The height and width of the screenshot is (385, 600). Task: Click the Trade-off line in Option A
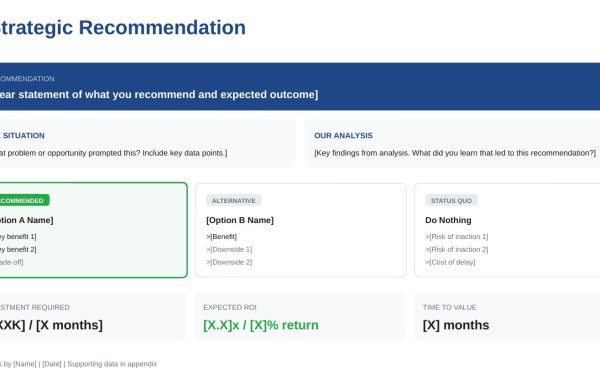(x=11, y=262)
